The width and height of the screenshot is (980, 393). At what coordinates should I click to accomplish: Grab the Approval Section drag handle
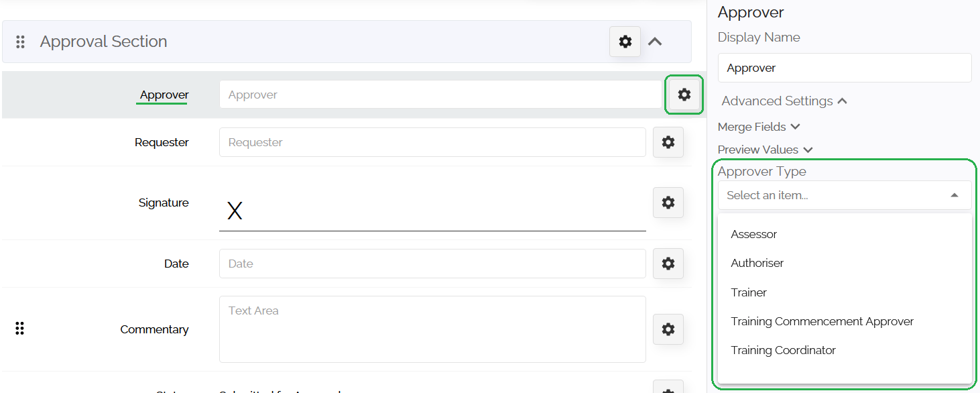pos(20,42)
